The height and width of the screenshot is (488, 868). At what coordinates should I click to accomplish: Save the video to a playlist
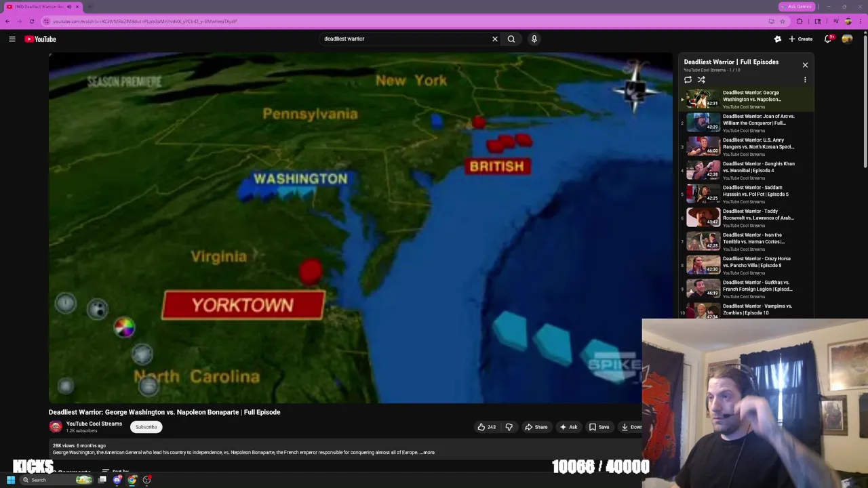(599, 427)
